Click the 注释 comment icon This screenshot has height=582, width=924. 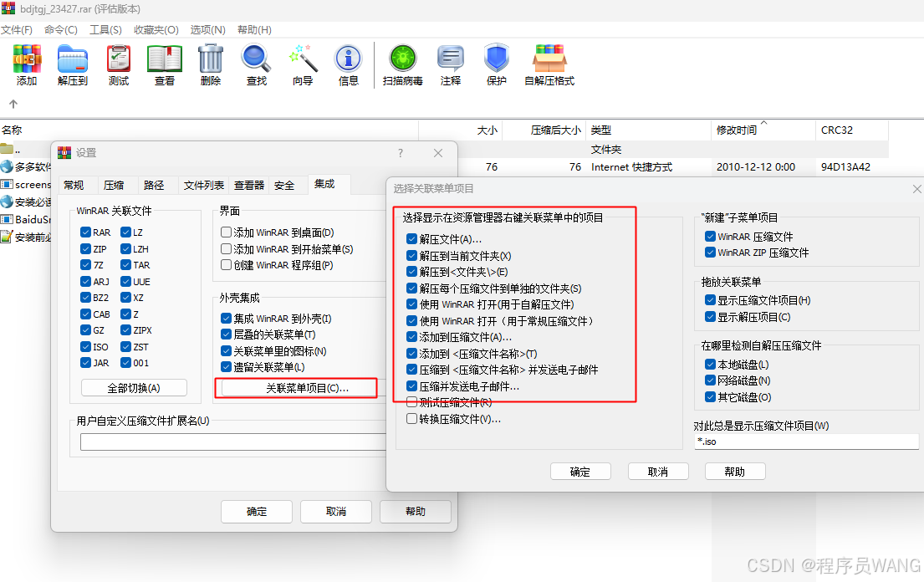[451, 59]
